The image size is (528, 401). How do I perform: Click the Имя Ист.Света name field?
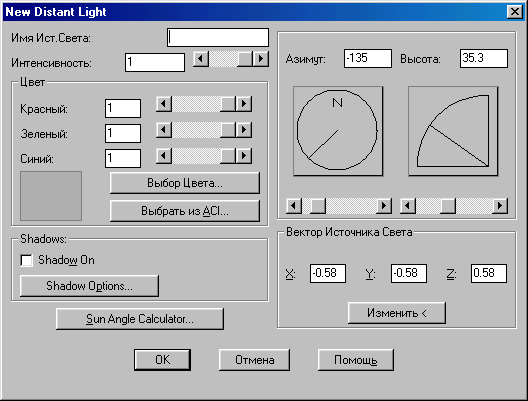click(x=218, y=37)
